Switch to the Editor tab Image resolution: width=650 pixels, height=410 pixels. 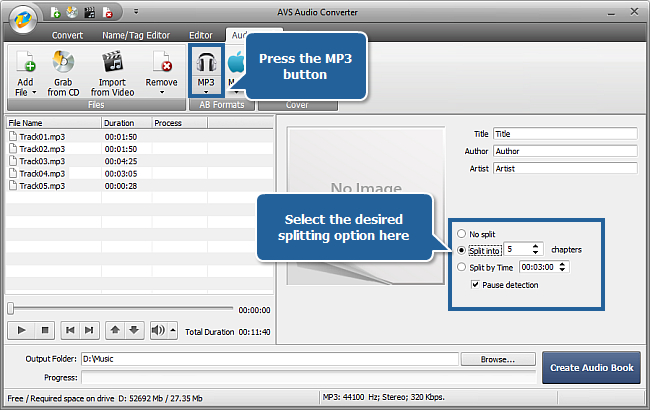201,35
